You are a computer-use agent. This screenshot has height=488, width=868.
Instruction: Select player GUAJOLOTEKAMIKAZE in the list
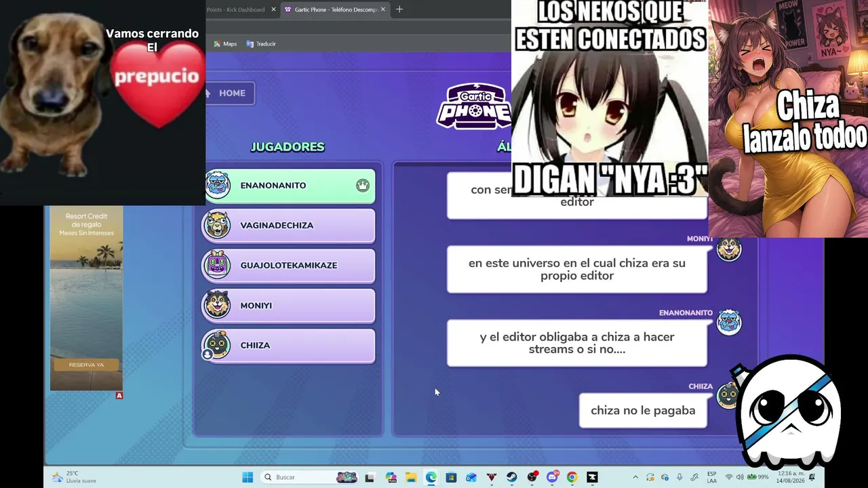289,266
